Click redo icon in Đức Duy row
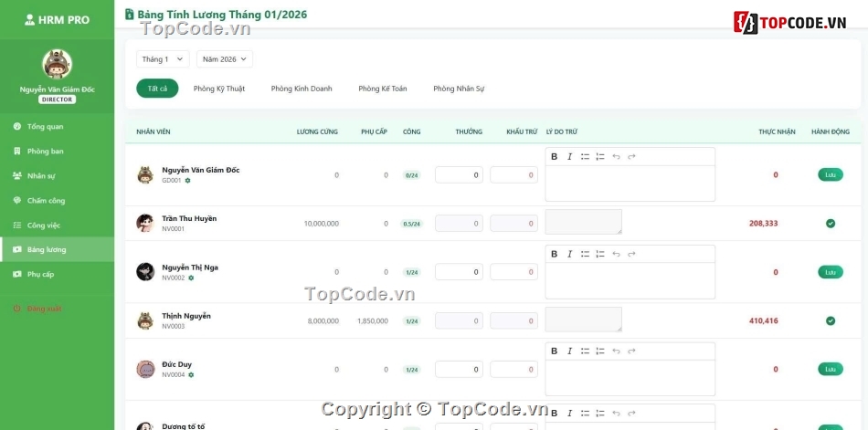This screenshot has width=868, height=430. [x=631, y=351]
